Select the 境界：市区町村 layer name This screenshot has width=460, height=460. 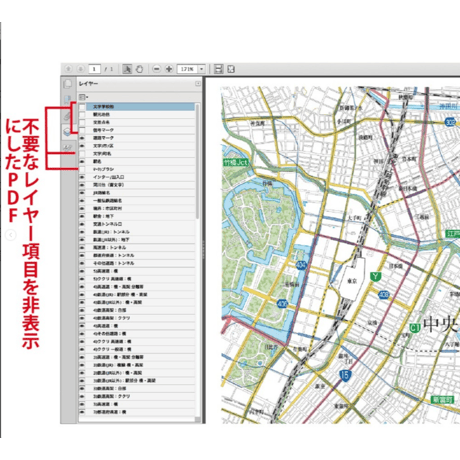tap(107, 208)
